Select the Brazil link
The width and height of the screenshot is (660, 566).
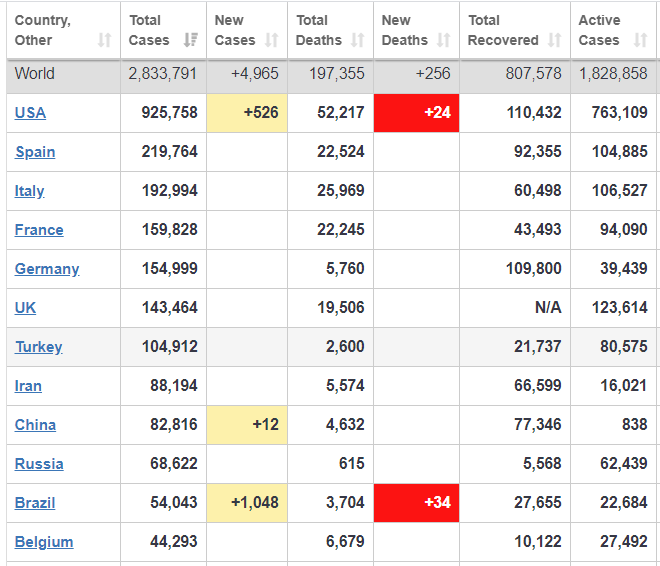[35, 503]
